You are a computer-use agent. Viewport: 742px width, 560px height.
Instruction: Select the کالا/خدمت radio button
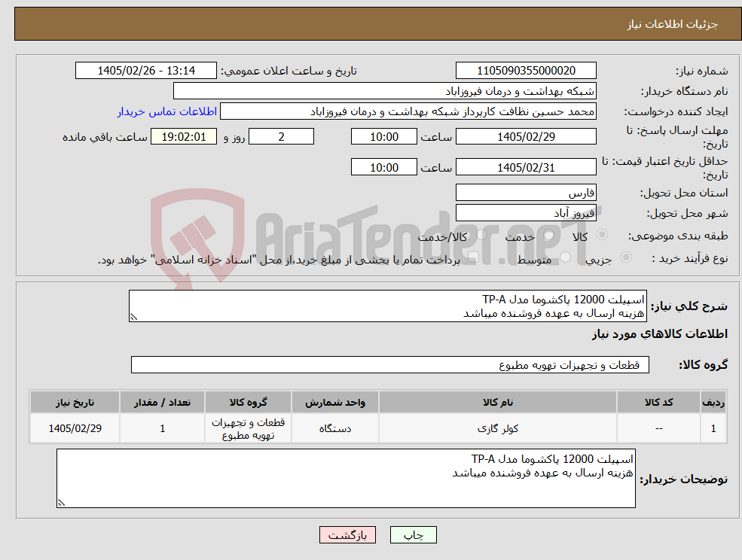pyautogui.click(x=481, y=235)
